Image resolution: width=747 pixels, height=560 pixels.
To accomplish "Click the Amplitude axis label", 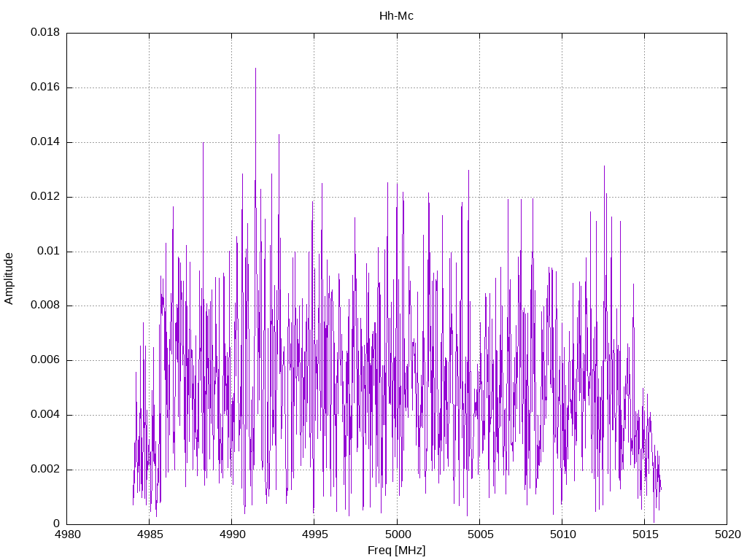I will click(9, 279).
